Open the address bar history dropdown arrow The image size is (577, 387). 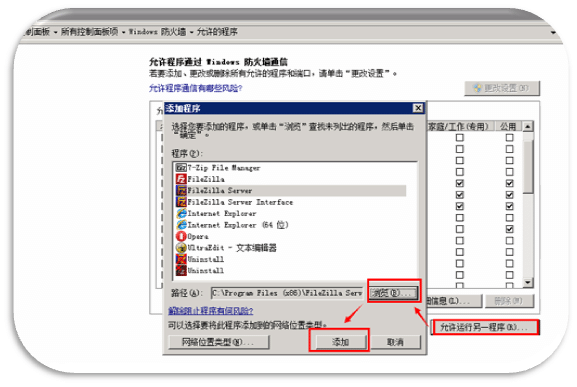pos(553,32)
